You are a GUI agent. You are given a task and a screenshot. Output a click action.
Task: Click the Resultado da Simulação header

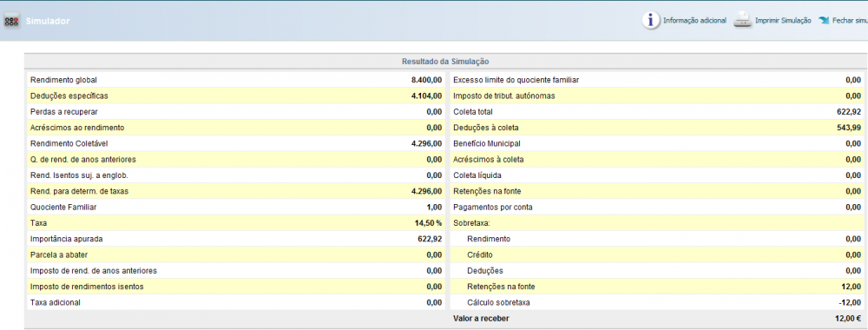pyautogui.click(x=445, y=62)
